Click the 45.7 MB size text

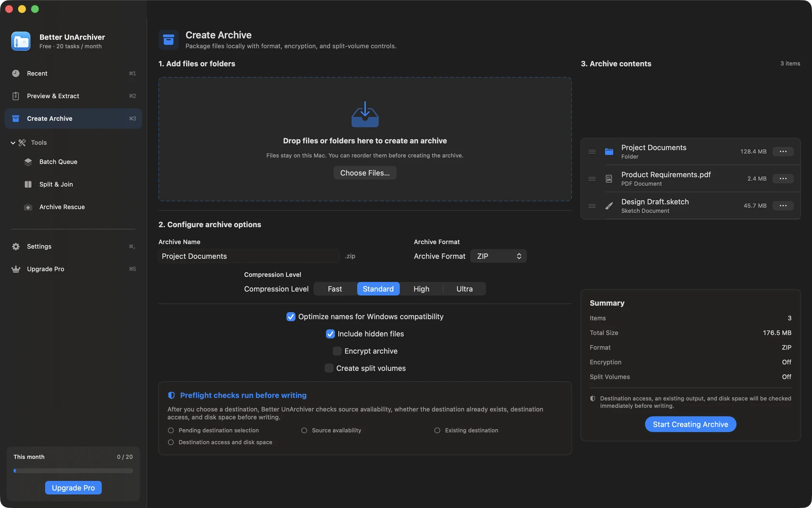[755, 206]
